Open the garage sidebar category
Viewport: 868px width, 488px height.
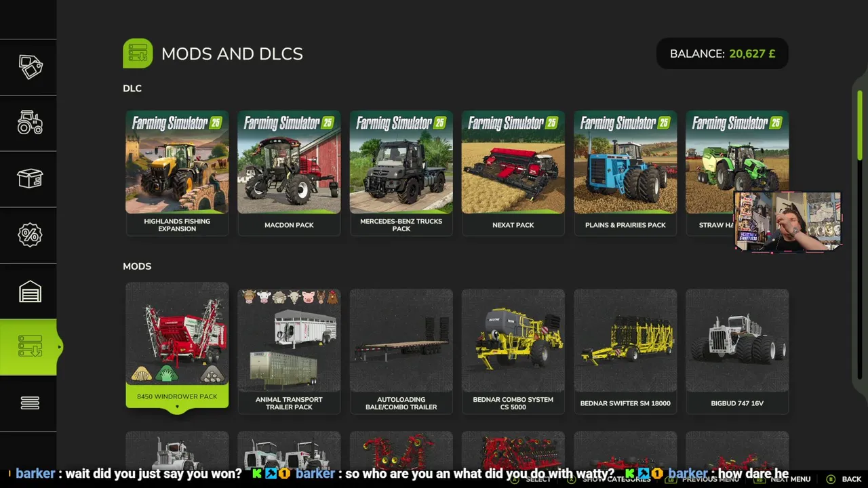(30, 291)
